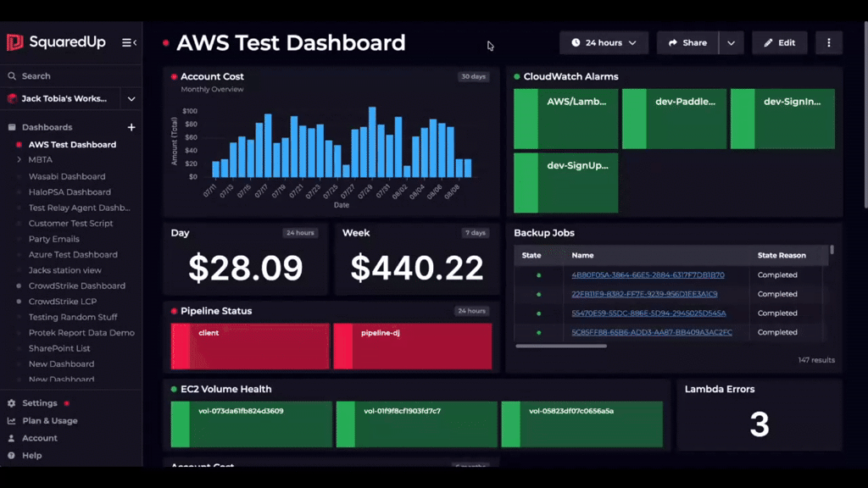Open HaloPSA Dashboard
Image resolution: width=868 pixels, height=488 pixels.
(70, 192)
